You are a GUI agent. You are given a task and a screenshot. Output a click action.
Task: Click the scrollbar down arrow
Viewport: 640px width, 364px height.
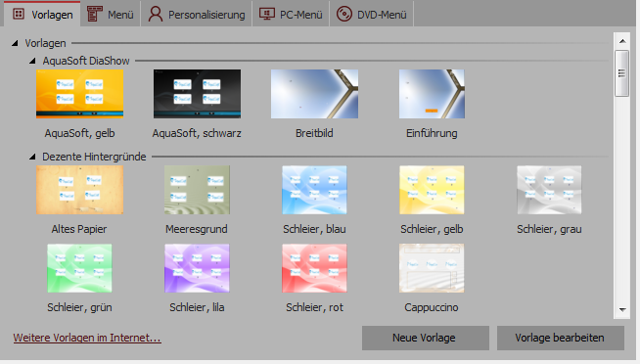coord(622,310)
